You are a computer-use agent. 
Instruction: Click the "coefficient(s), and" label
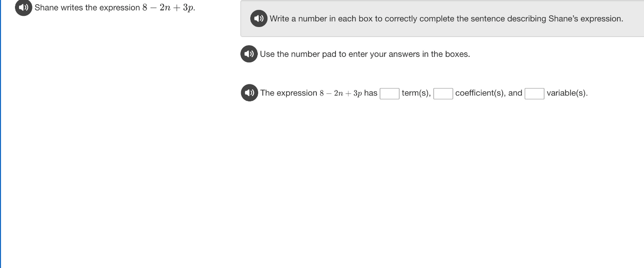[x=489, y=93]
